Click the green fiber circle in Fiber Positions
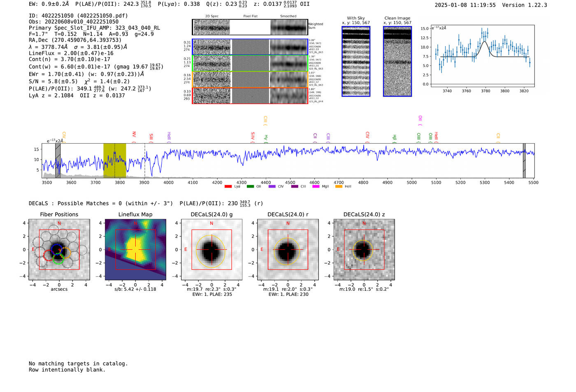 tap(58, 258)
